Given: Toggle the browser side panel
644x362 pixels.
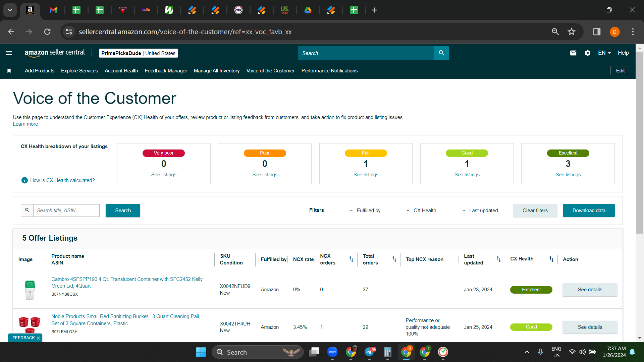Looking at the screenshot, I should pos(597,32).
